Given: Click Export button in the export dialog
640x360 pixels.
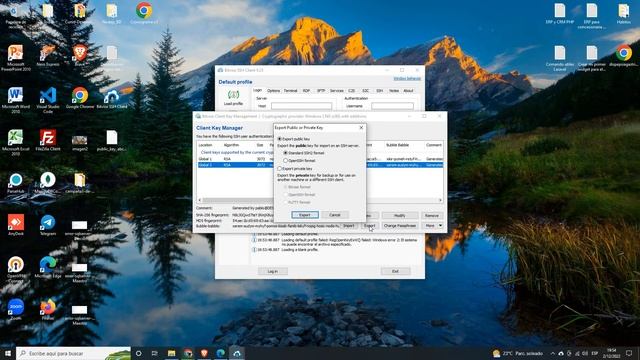Looking at the screenshot, I should coord(305,215).
